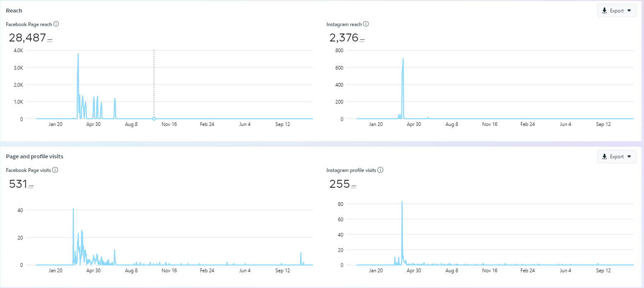Open the info icon beside Facebook Page visits
The image size is (644, 288).
[55, 170]
